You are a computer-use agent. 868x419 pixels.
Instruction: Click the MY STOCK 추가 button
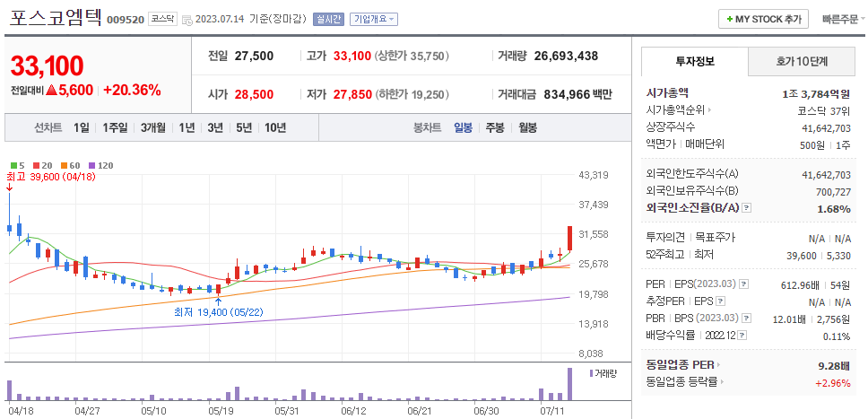[763, 19]
